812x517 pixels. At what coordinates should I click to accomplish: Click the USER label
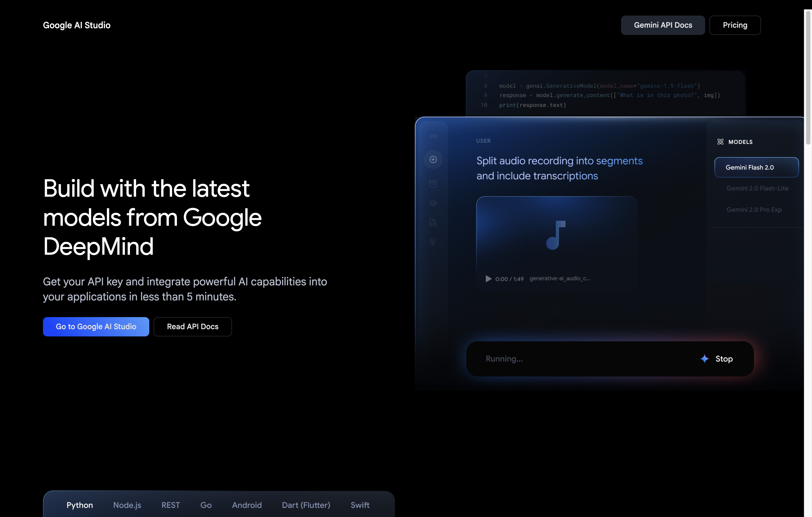[483, 141]
